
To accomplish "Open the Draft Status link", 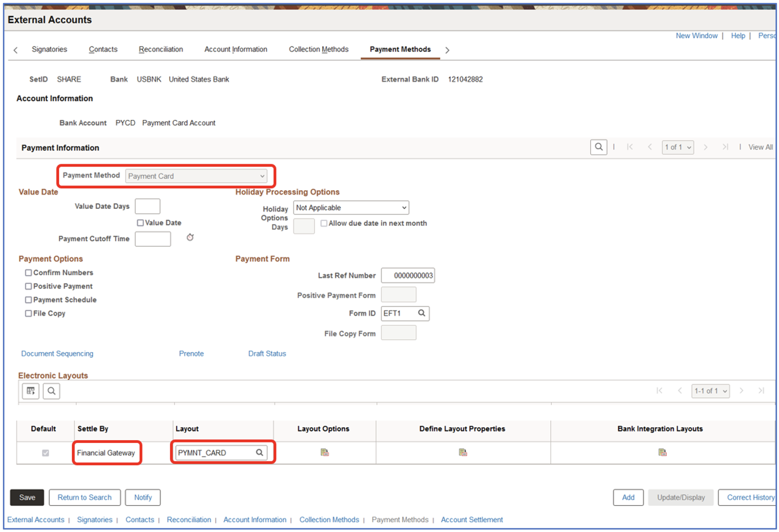I will [x=267, y=354].
